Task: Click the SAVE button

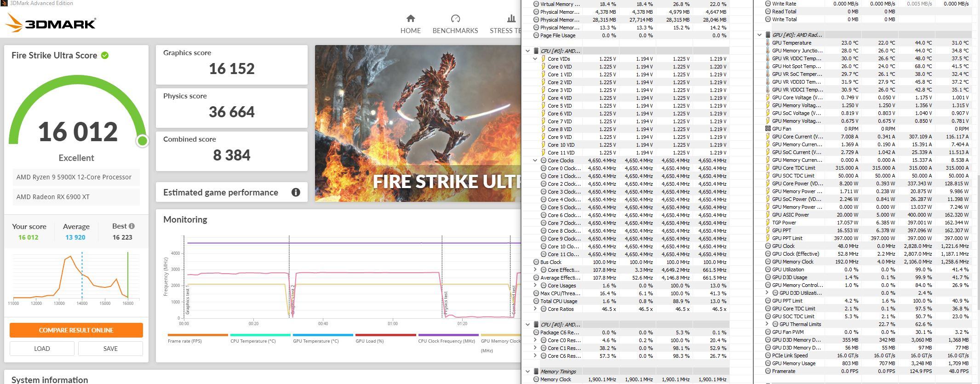Action: tap(110, 349)
